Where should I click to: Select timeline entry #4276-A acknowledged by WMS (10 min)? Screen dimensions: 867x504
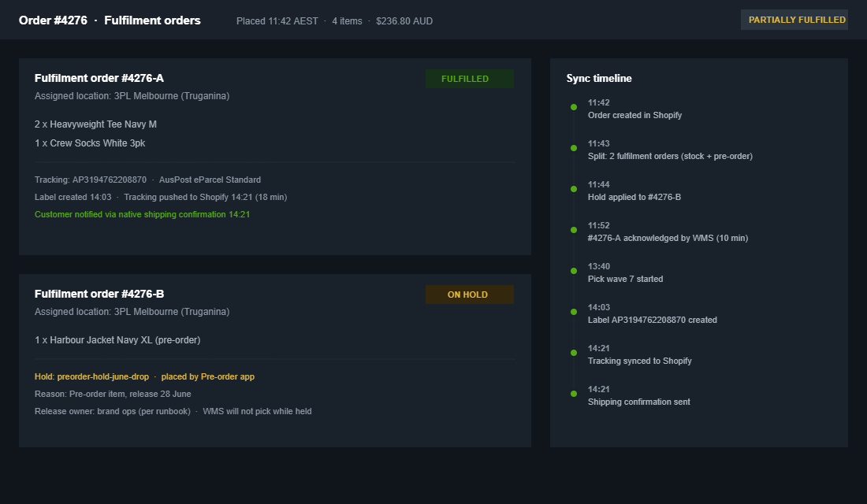(668, 238)
